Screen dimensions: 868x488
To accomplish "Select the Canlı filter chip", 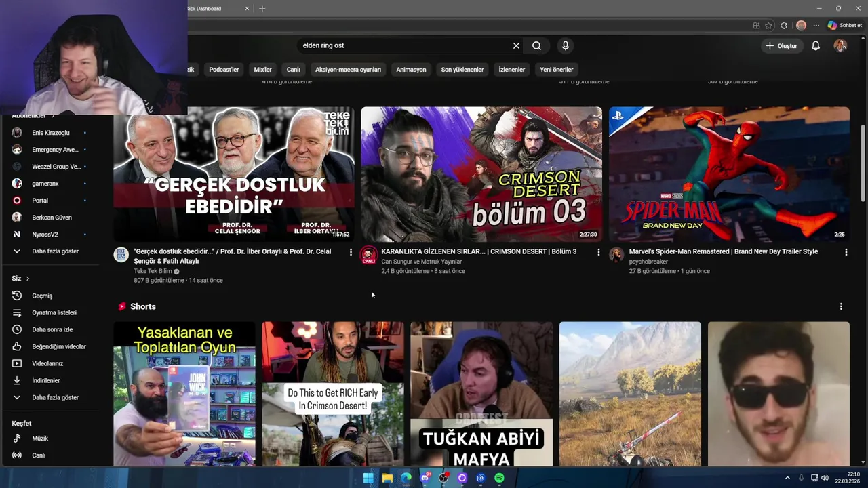I will tap(293, 69).
